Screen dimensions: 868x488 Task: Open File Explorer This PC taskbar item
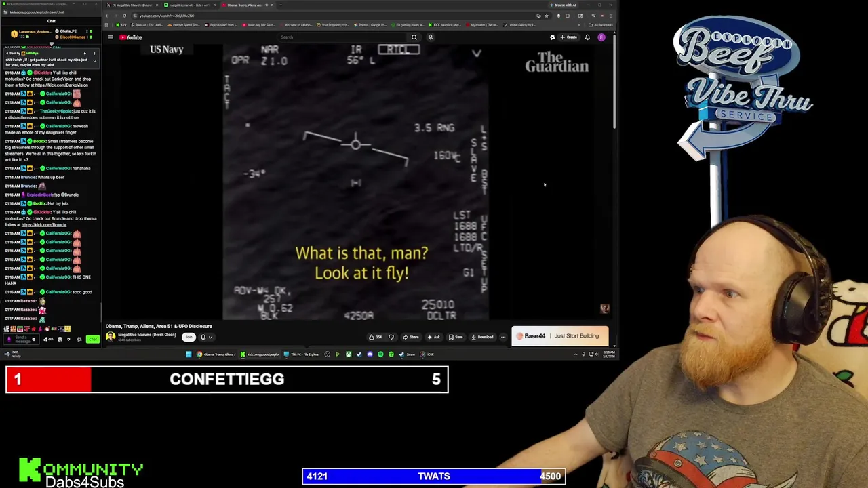(301, 354)
